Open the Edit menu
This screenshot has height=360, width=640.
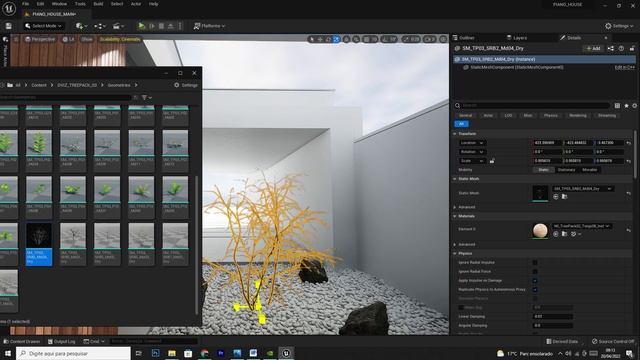40,4
